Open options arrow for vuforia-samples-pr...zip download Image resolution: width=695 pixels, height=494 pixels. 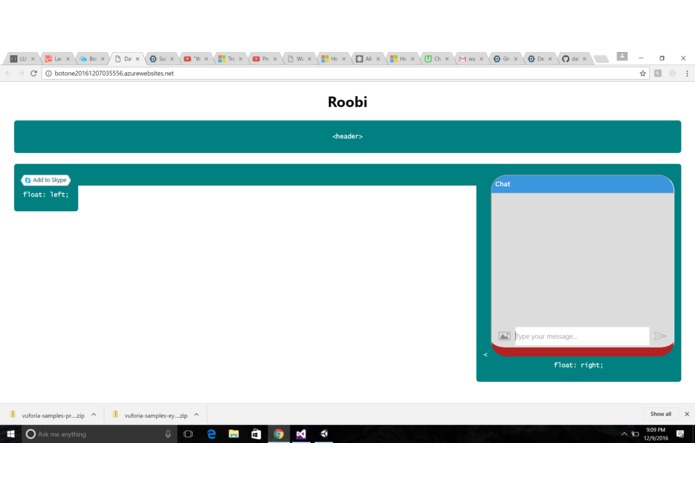pyautogui.click(x=94, y=415)
